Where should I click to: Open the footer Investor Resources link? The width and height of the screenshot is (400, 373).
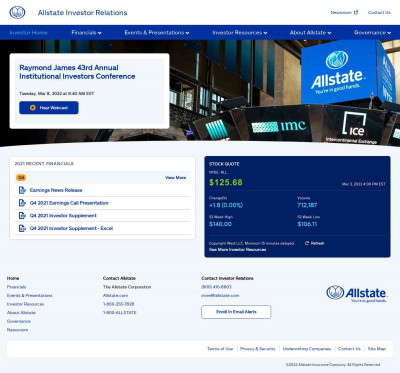coord(25,304)
